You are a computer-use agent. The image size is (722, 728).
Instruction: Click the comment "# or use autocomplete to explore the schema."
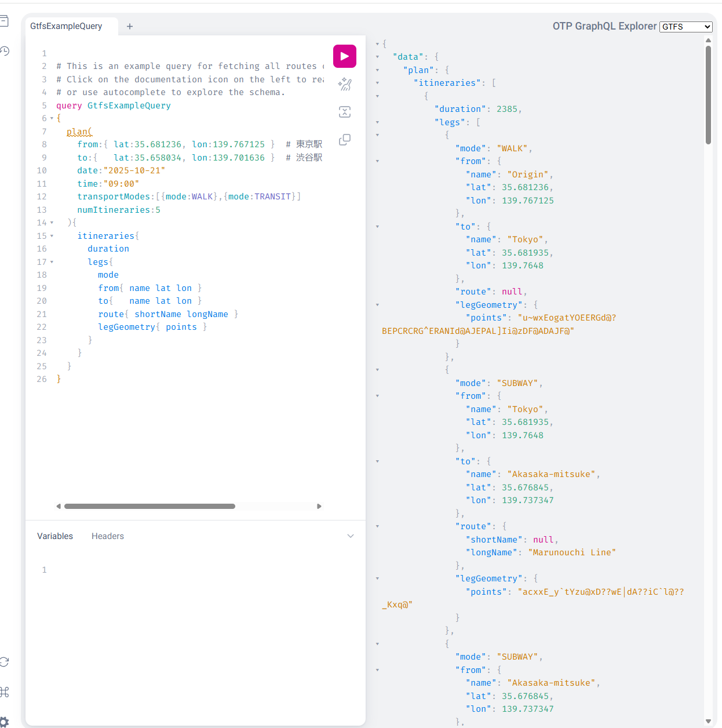pos(171,92)
